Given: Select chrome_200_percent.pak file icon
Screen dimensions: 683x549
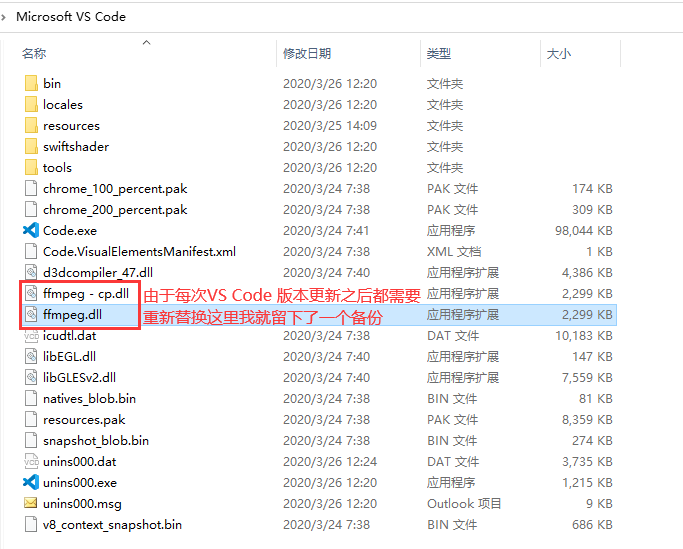Looking at the screenshot, I should pyautogui.click(x=31, y=210).
